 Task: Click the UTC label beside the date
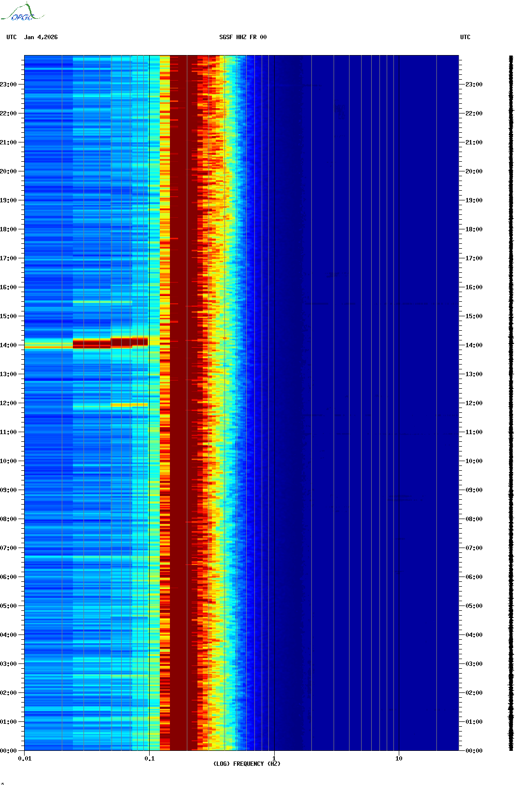(12, 37)
